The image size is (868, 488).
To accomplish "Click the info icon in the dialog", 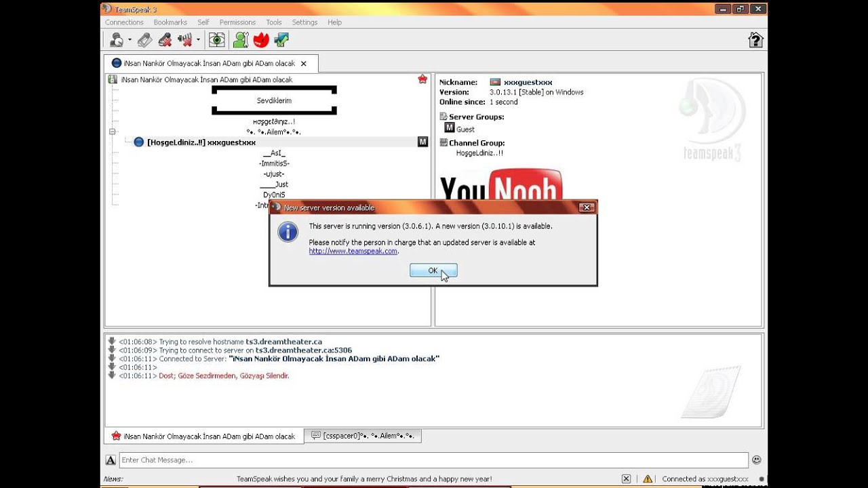I will coord(288,232).
